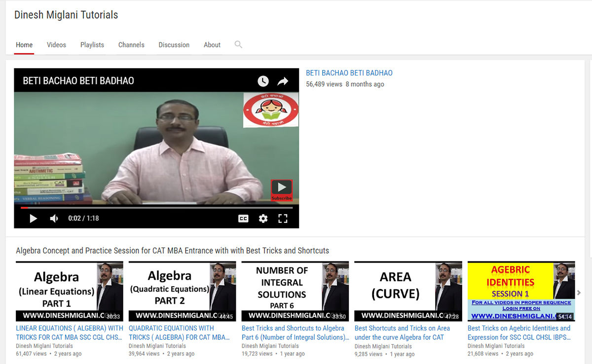Image resolution: width=592 pixels, height=364 pixels.
Task: Open Algebra Linear Equations Part 1 thumbnail
Action: 69,291
